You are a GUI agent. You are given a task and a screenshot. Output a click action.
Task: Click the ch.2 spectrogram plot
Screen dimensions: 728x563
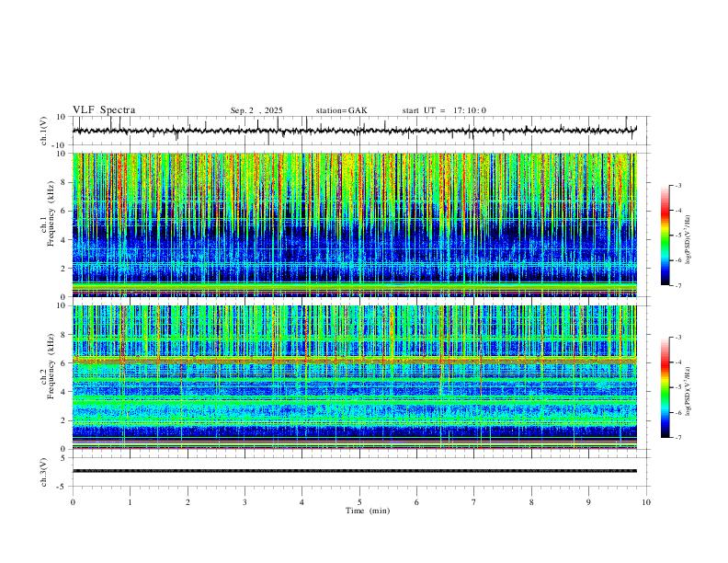[x=355, y=377]
